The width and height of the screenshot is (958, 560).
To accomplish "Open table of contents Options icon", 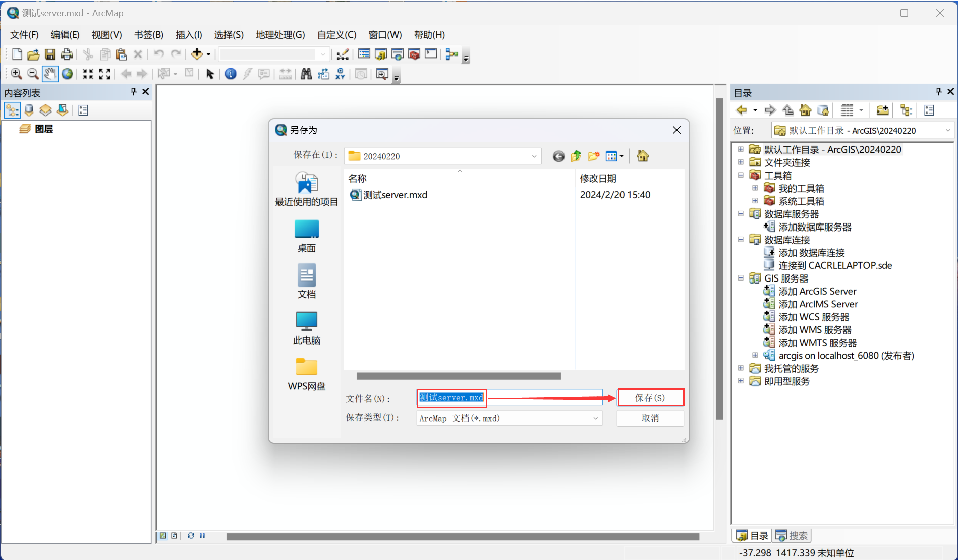I will 83,110.
